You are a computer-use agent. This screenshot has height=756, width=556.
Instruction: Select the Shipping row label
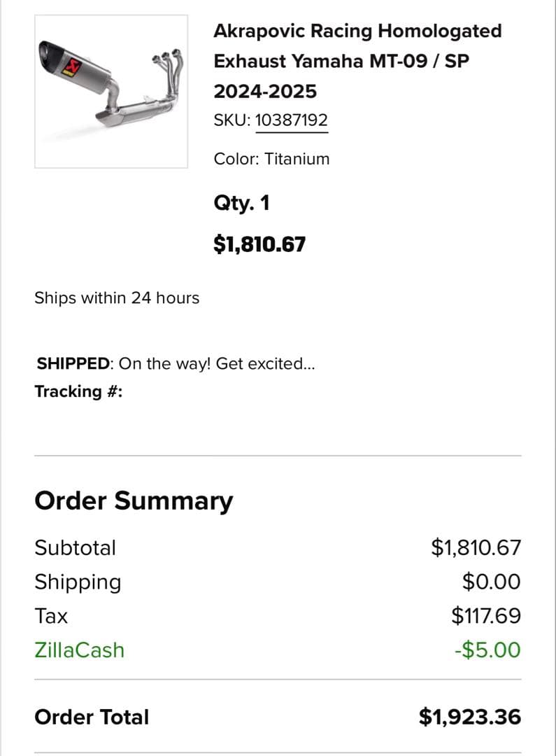(78, 582)
